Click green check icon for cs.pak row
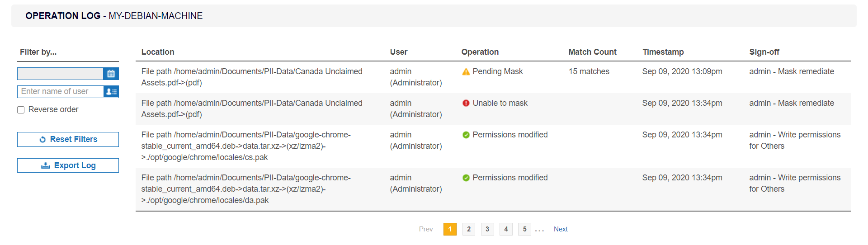868x245 pixels. (466, 135)
